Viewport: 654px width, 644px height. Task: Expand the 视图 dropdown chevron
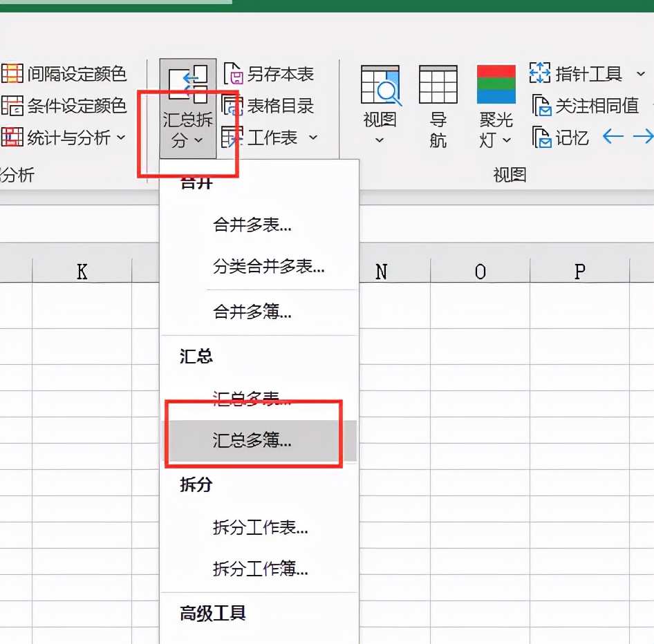379,140
